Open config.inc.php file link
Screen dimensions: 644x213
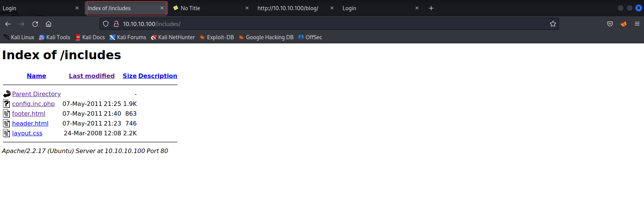pos(33,104)
